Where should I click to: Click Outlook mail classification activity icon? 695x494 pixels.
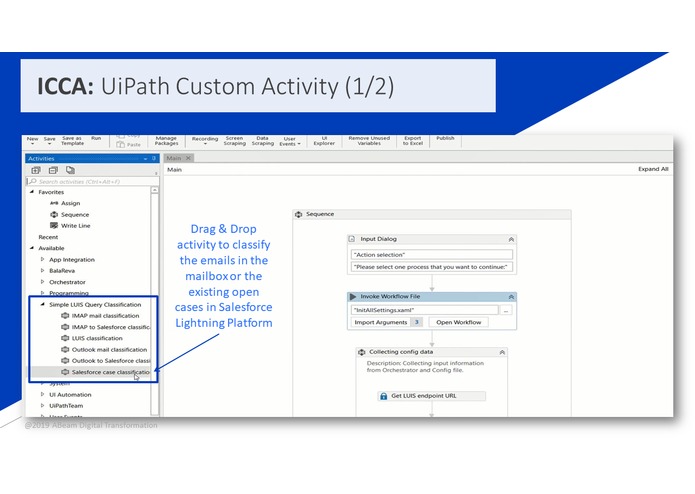65,350
